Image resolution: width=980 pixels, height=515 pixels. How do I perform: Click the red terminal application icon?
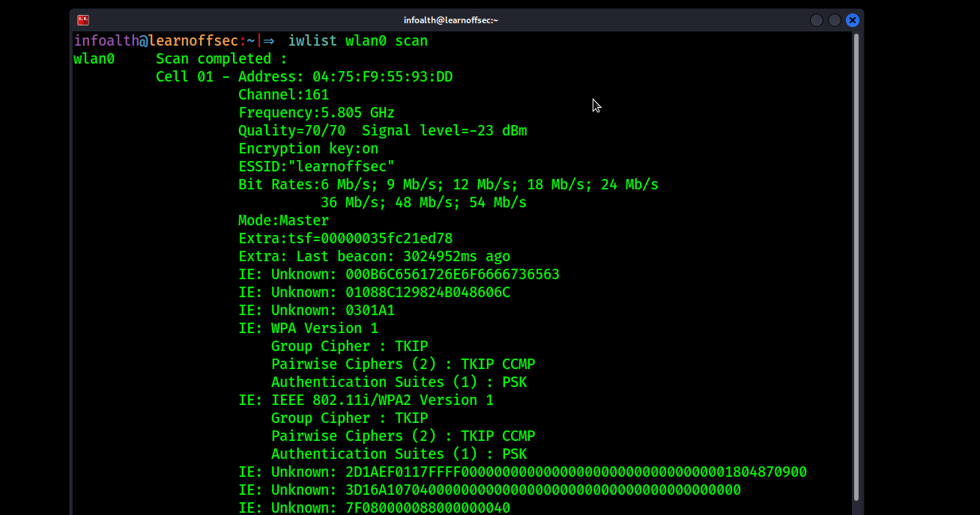pos(82,19)
